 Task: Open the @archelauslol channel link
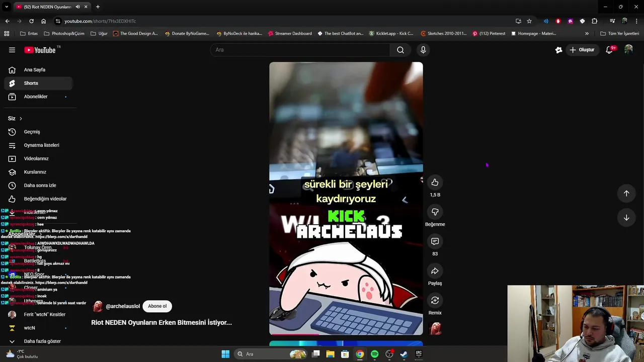point(123,306)
